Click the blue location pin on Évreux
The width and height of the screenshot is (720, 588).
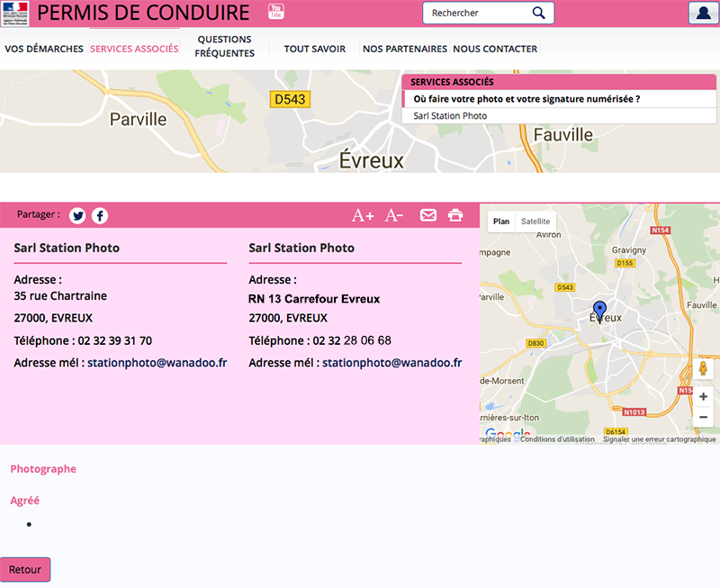(599, 312)
